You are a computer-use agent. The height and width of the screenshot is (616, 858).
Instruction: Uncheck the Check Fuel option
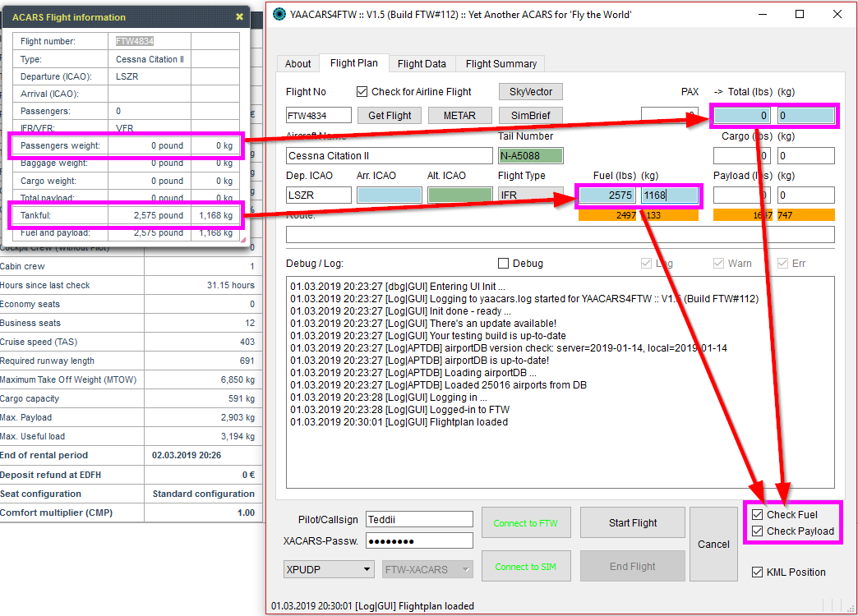tap(757, 514)
